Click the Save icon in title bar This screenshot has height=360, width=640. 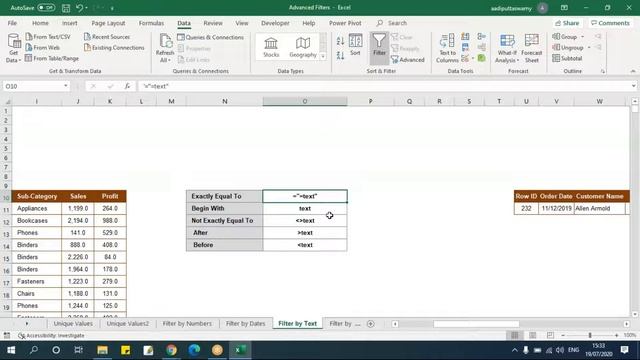[x=66, y=8]
